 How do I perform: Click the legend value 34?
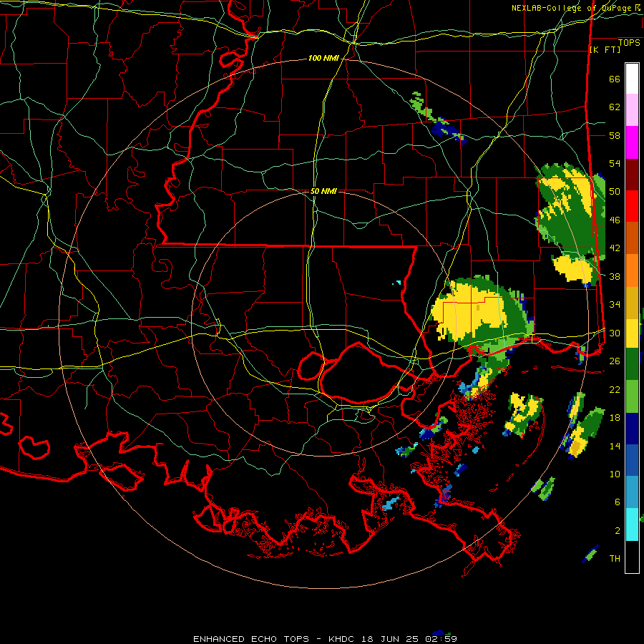pyautogui.click(x=615, y=305)
